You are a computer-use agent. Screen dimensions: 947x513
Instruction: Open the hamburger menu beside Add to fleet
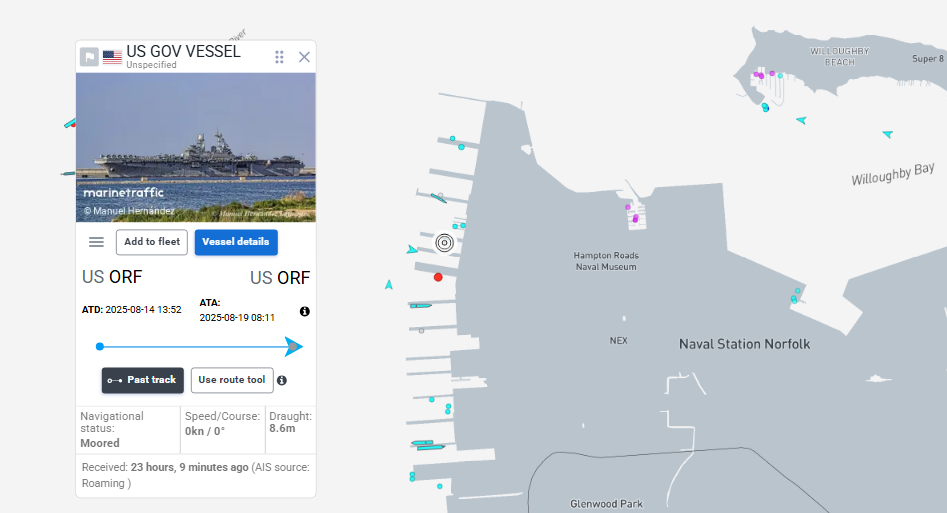pyautogui.click(x=96, y=242)
